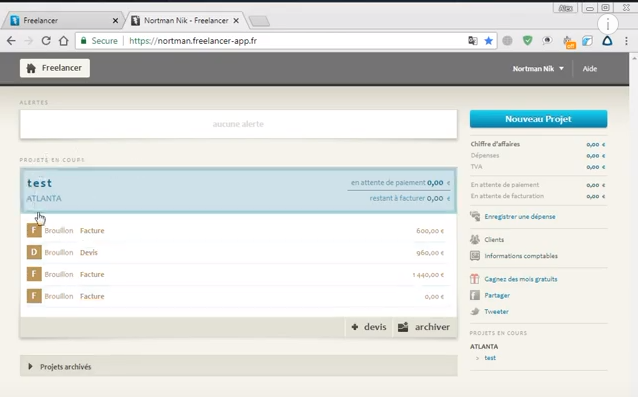
Task: Open the Informations comptables link
Action: (x=521, y=256)
